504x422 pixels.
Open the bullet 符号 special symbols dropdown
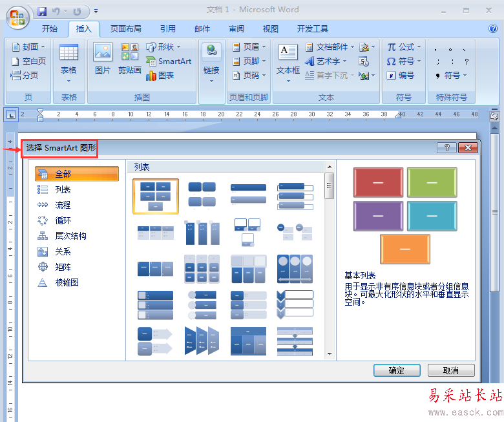pos(450,75)
